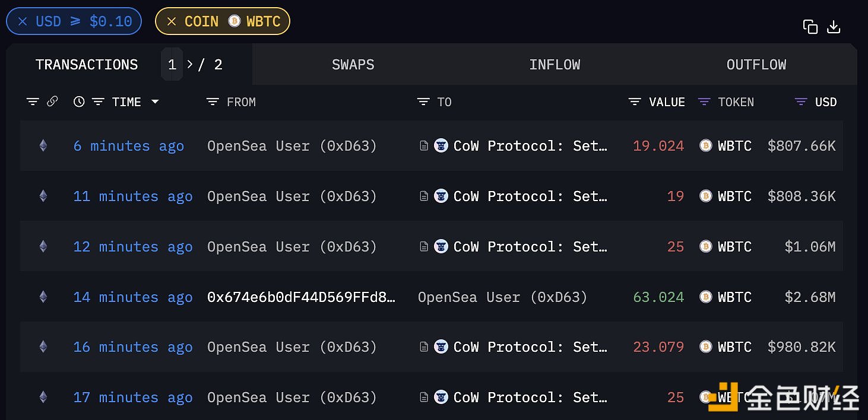Screen dimensions: 868x420
Task: Toggle TIME sort order arrow
Action: [x=155, y=102]
